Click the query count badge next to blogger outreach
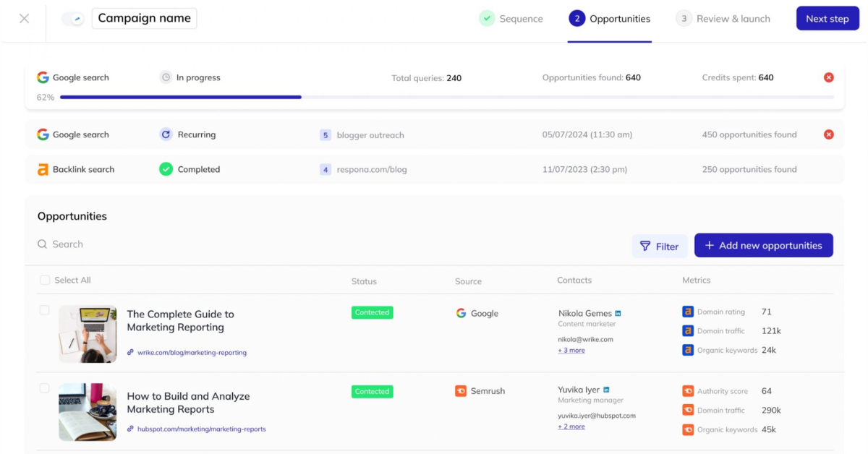This screenshot has width=868, height=454. tap(325, 135)
